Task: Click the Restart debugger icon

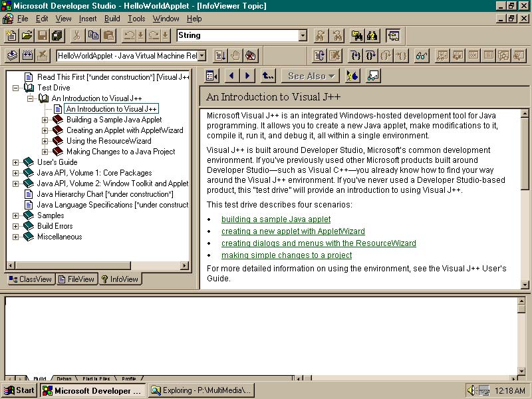Action: click(x=319, y=55)
